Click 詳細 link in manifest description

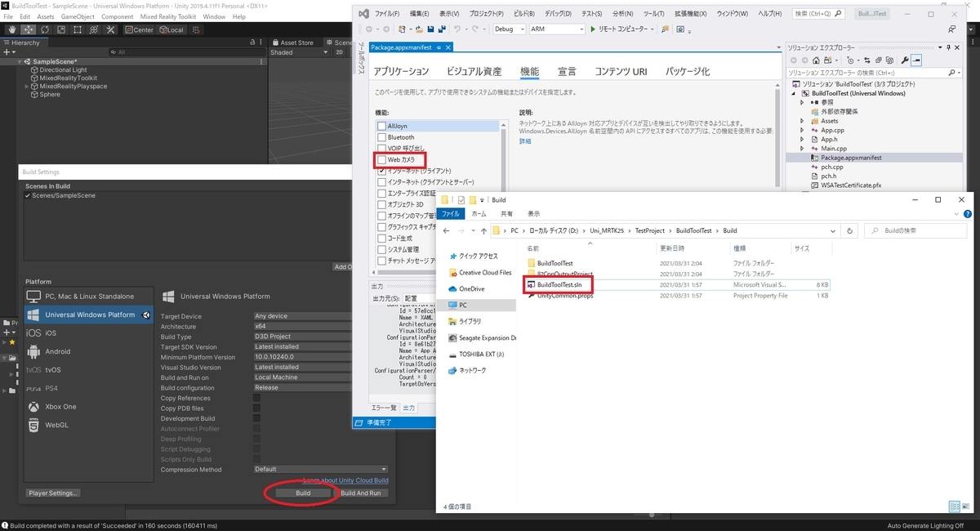coord(525,141)
